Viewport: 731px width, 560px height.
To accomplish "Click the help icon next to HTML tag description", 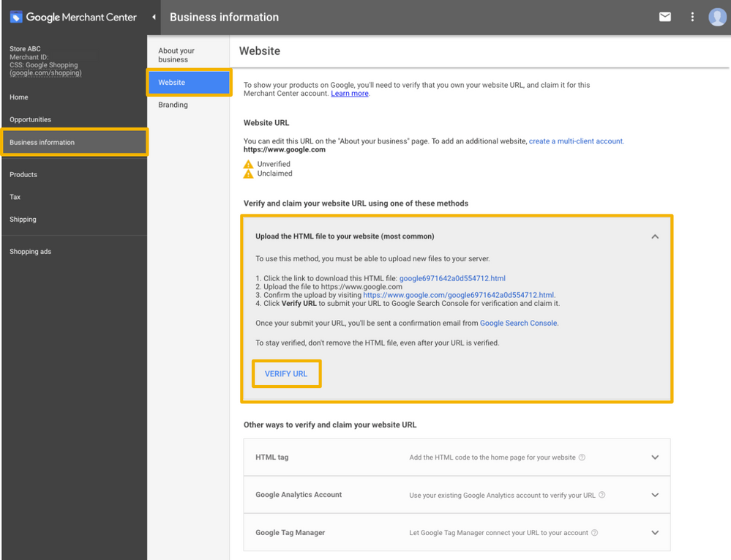I will point(582,458).
